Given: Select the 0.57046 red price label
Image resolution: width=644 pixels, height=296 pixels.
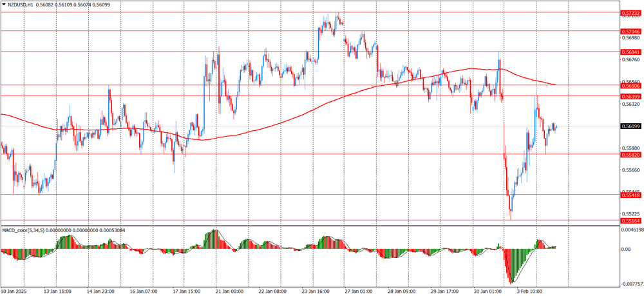Looking at the screenshot, I should click(630, 32).
